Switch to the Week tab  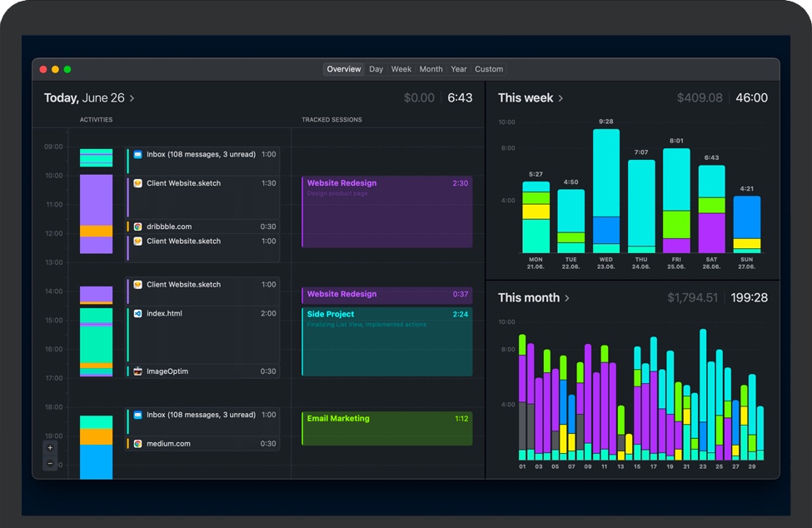pos(401,69)
